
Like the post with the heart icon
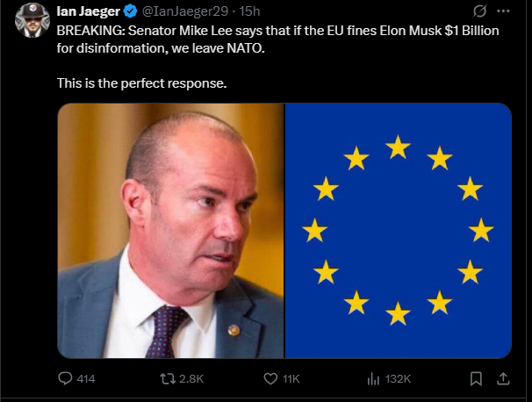click(x=270, y=378)
